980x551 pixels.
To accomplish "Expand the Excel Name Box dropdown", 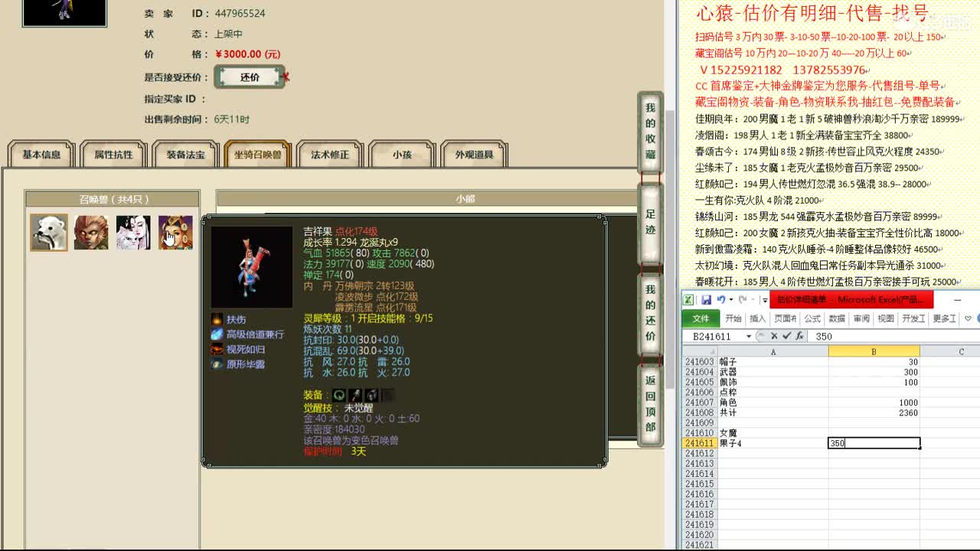I will (749, 337).
